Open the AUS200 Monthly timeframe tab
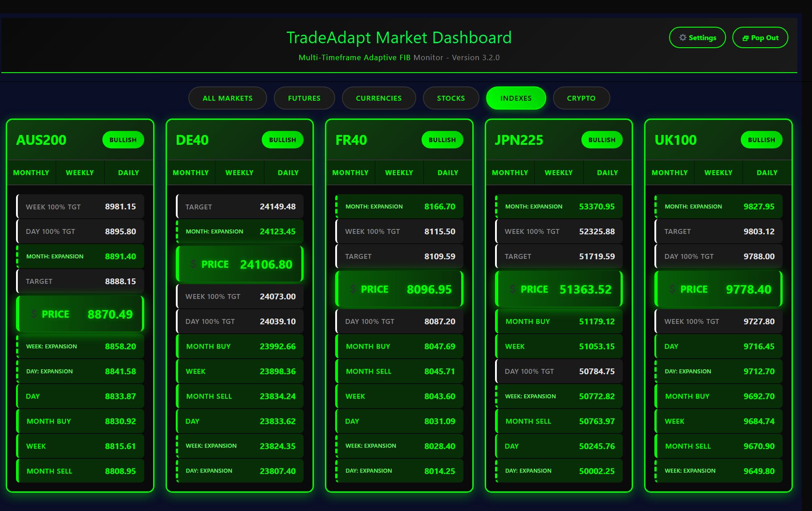The image size is (812, 511). [x=31, y=172]
